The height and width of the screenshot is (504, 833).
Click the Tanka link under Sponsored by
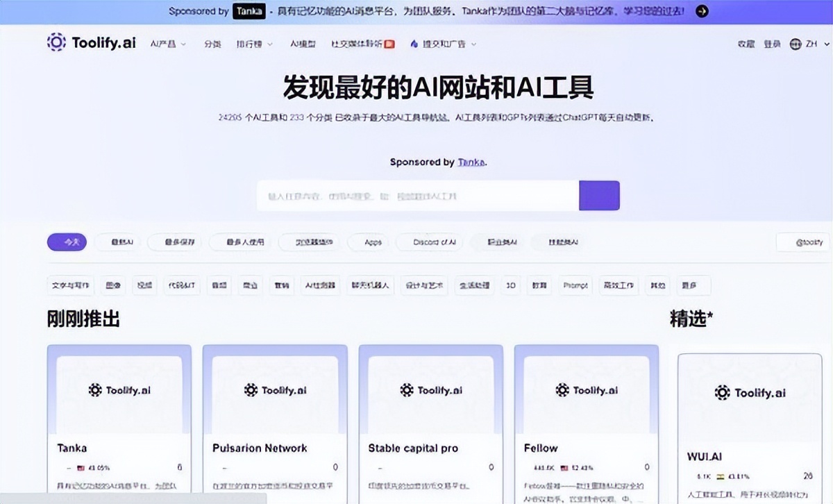[x=471, y=162]
